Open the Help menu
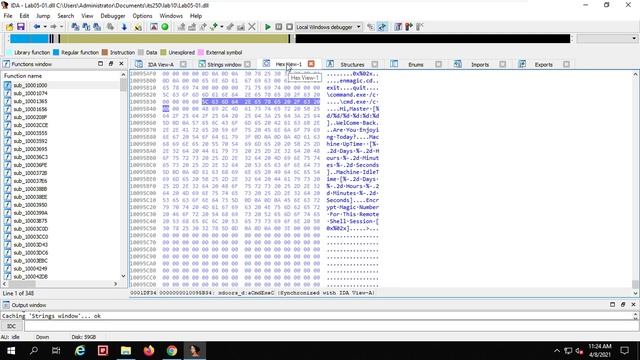This screenshot has height=360, width=640. (196, 16)
